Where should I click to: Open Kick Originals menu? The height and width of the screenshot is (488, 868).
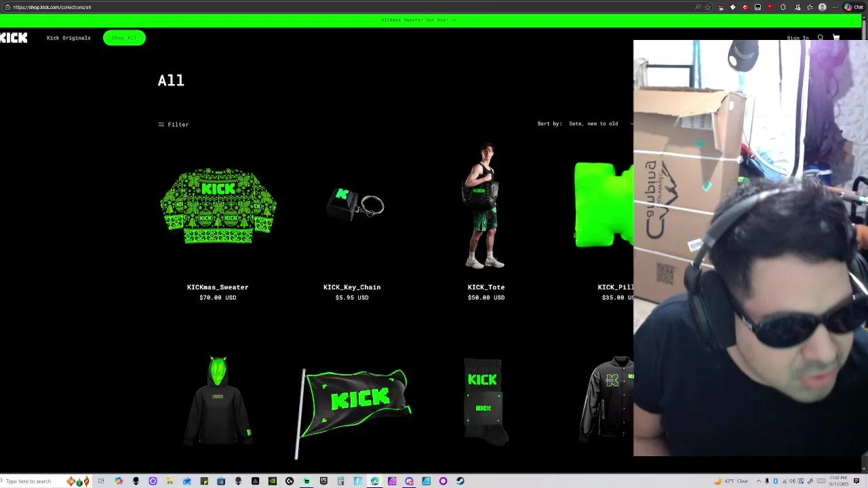(68, 38)
